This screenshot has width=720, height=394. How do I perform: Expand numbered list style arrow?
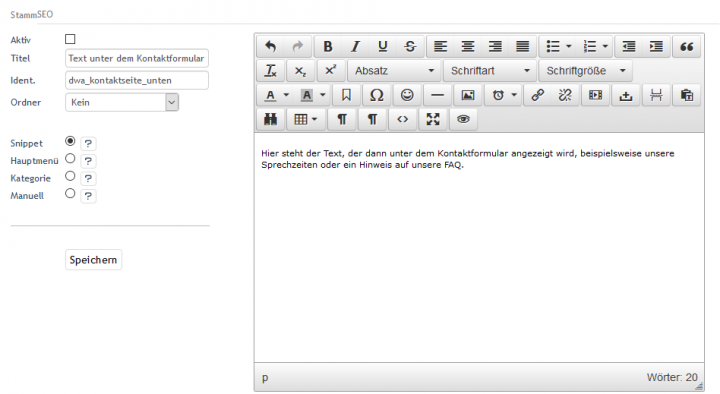coord(605,46)
